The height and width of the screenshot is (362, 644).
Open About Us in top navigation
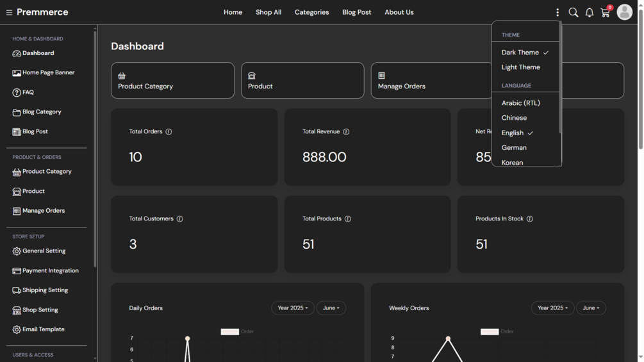399,12
